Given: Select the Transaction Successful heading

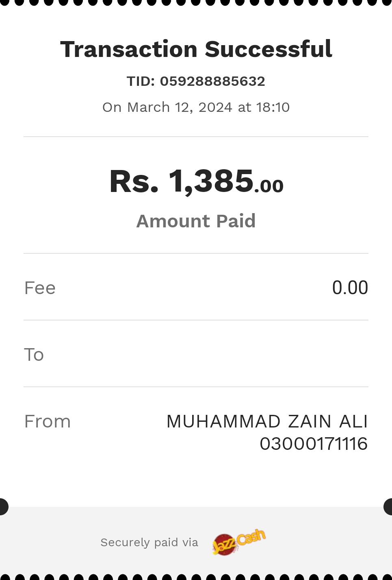Looking at the screenshot, I should [x=196, y=49].
